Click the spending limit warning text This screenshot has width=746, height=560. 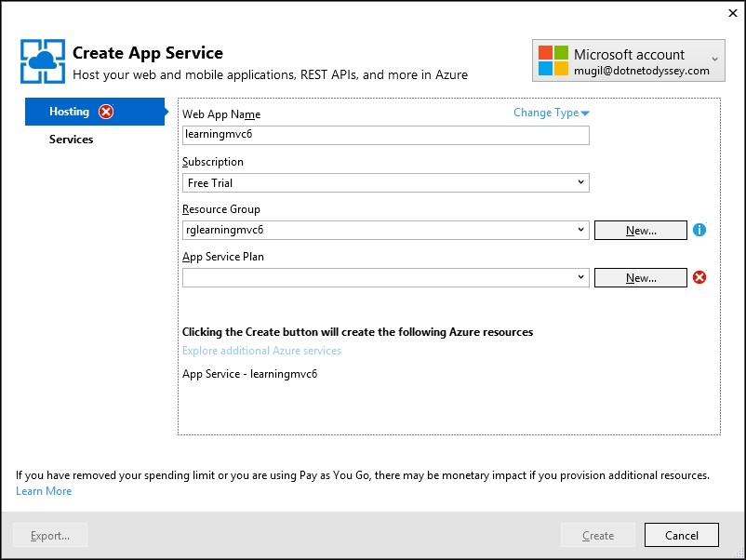(x=363, y=475)
